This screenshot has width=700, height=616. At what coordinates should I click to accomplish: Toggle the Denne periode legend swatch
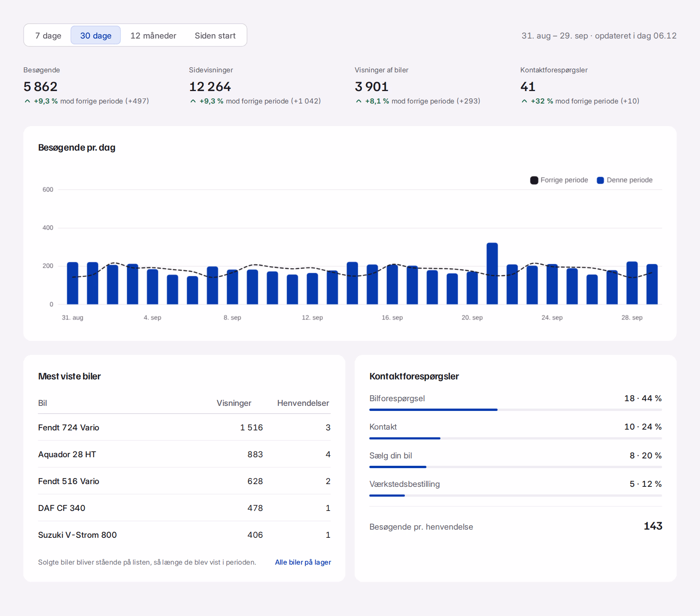coord(600,180)
